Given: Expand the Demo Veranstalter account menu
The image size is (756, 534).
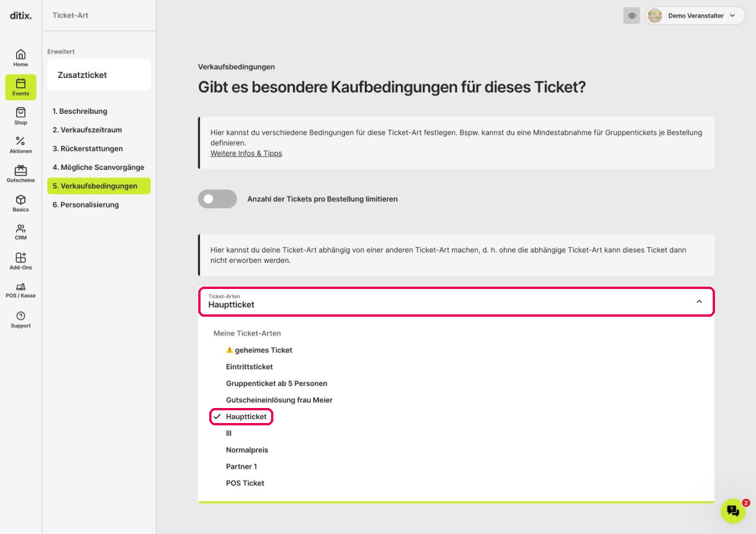Looking at the screenshot, I should pos(695,16).
